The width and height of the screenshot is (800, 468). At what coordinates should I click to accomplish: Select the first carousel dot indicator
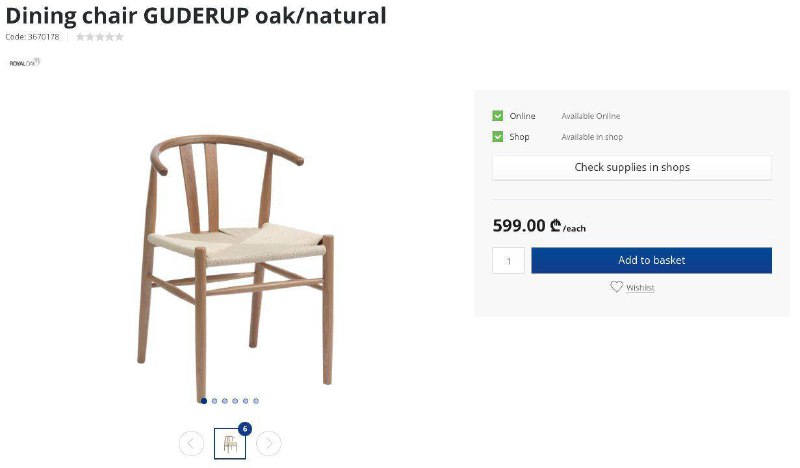[204, 401]
